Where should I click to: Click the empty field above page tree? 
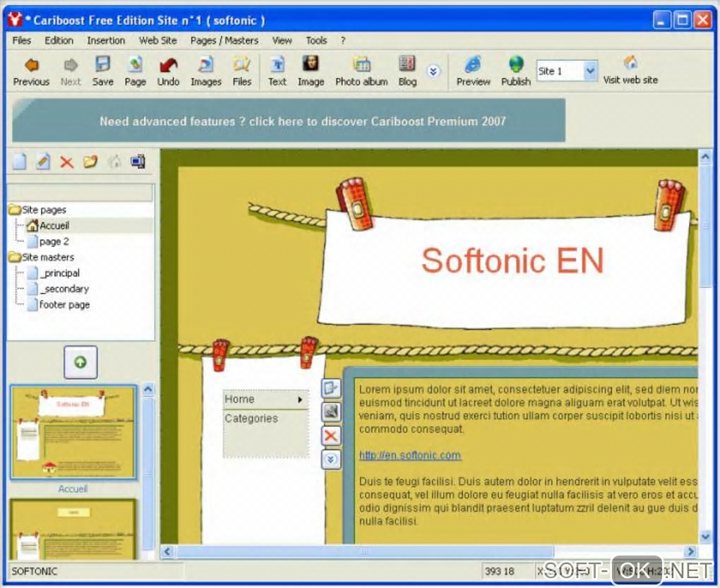click(81, 193)
